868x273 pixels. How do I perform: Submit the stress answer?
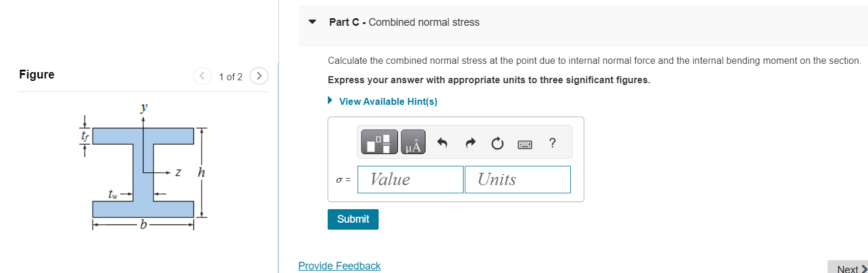pos(353,219)
